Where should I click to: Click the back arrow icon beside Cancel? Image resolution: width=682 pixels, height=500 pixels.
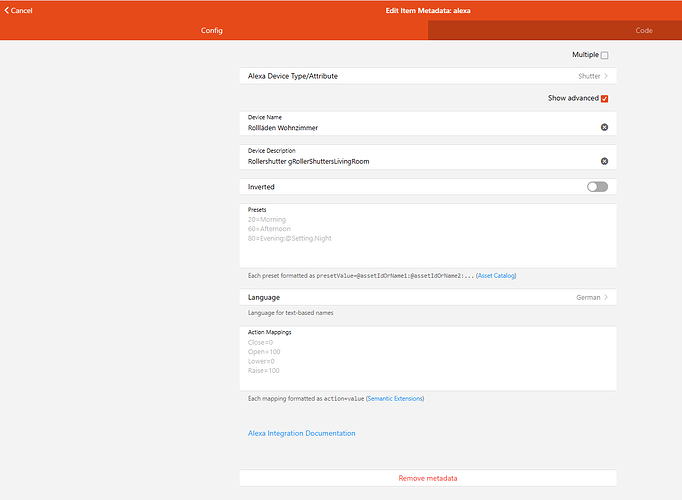pos(7,10)
